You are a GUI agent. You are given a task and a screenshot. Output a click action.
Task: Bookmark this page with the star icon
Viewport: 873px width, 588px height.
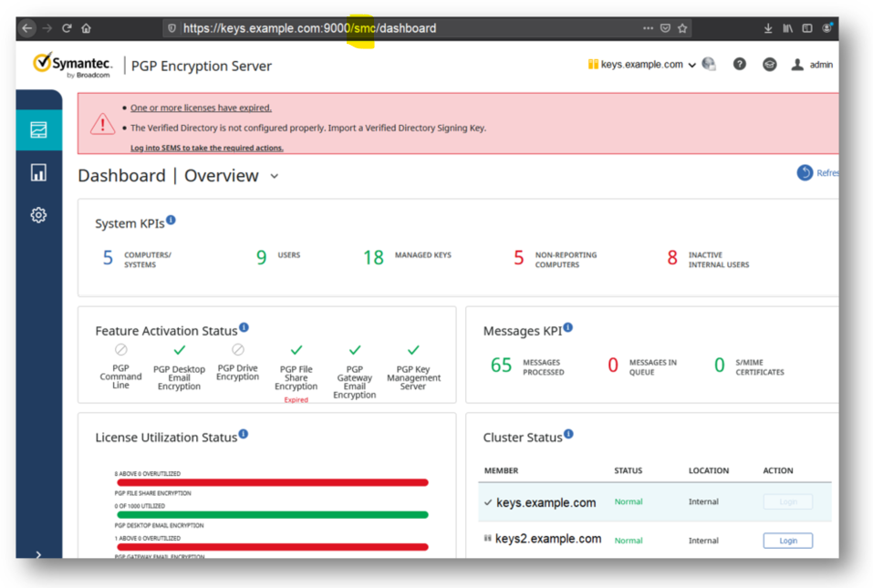pos(682,28)
